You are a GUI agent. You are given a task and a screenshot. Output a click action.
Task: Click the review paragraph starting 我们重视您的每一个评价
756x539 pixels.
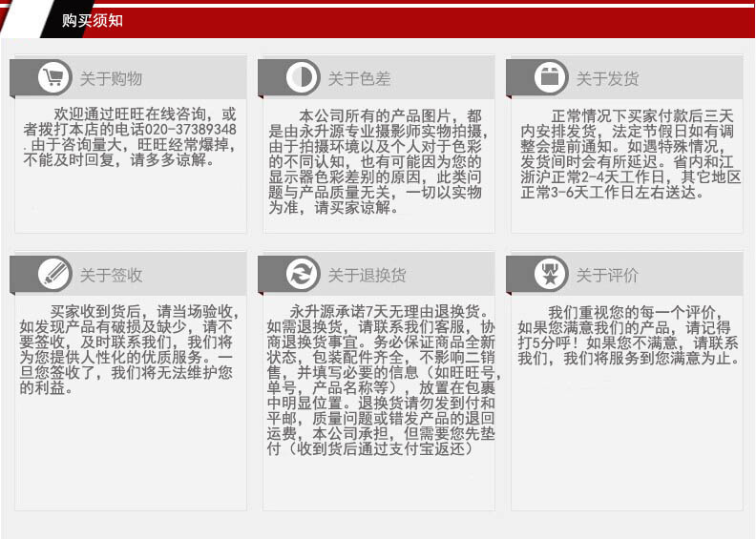pos(628,336)
